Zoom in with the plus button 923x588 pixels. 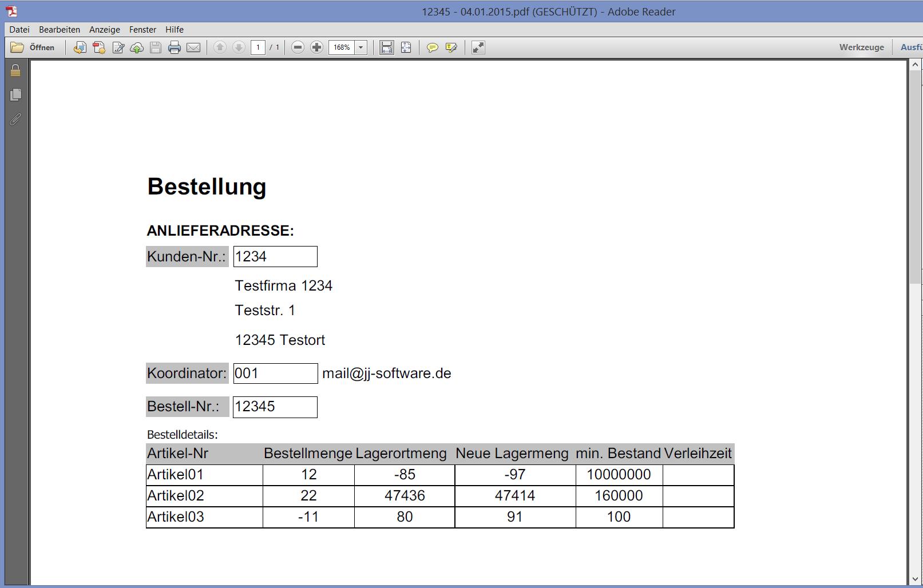pyautogui.click(x=316, y=47)
